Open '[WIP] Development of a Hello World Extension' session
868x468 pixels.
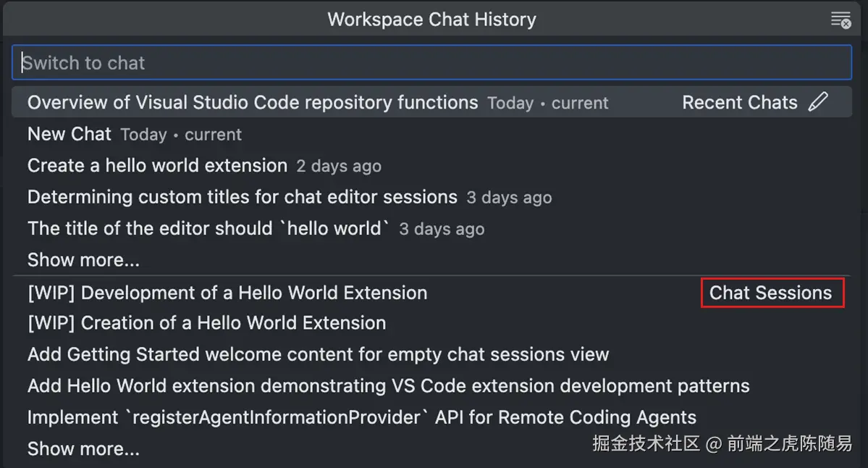tap(227, 293)
